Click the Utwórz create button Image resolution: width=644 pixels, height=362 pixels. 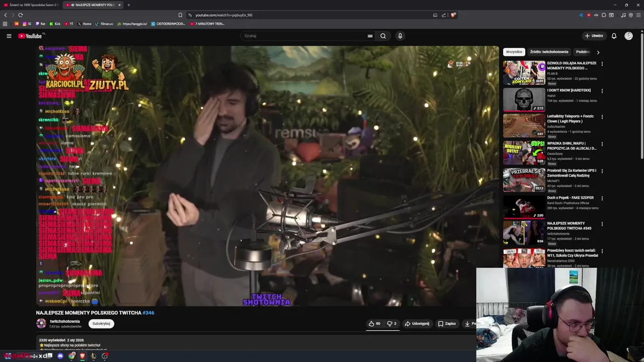point(594,36)
